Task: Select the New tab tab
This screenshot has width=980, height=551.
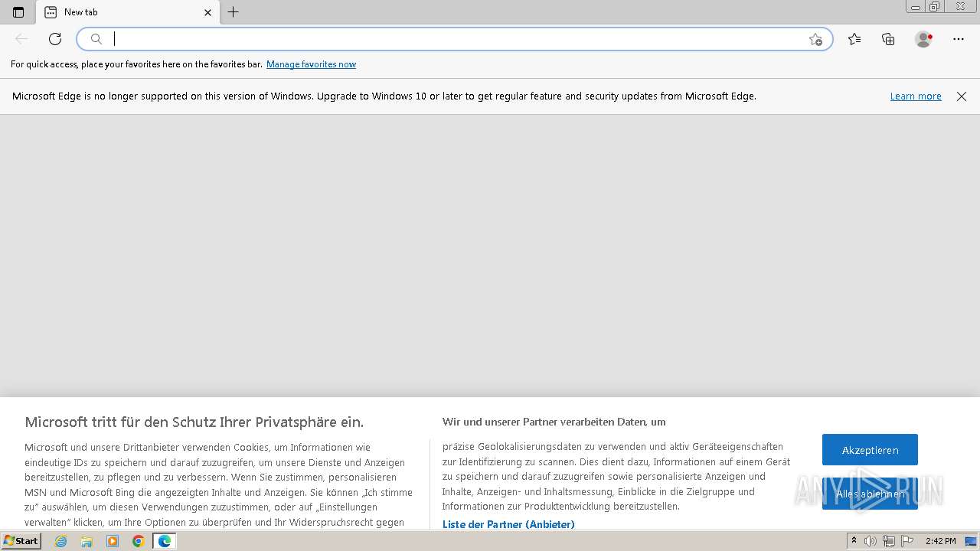Action: tap(128, 12)
